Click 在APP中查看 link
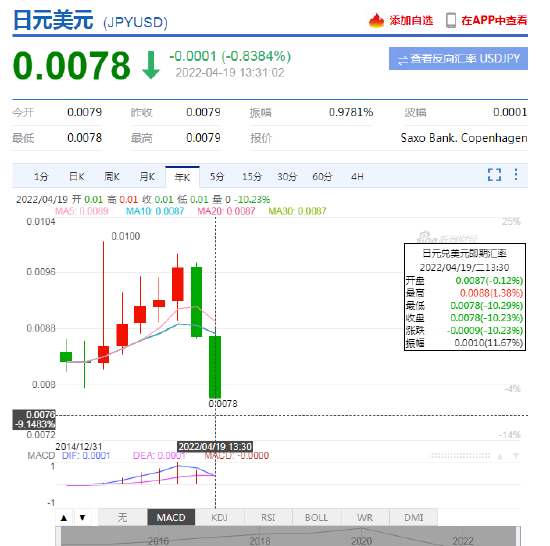550x546 pixels. pos(494,20)
